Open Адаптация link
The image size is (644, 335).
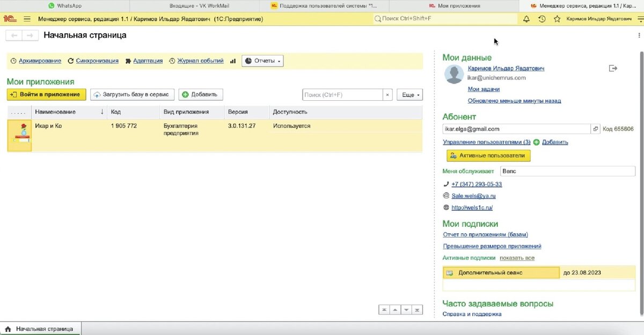pyautogui.click(x=148, y=61)
